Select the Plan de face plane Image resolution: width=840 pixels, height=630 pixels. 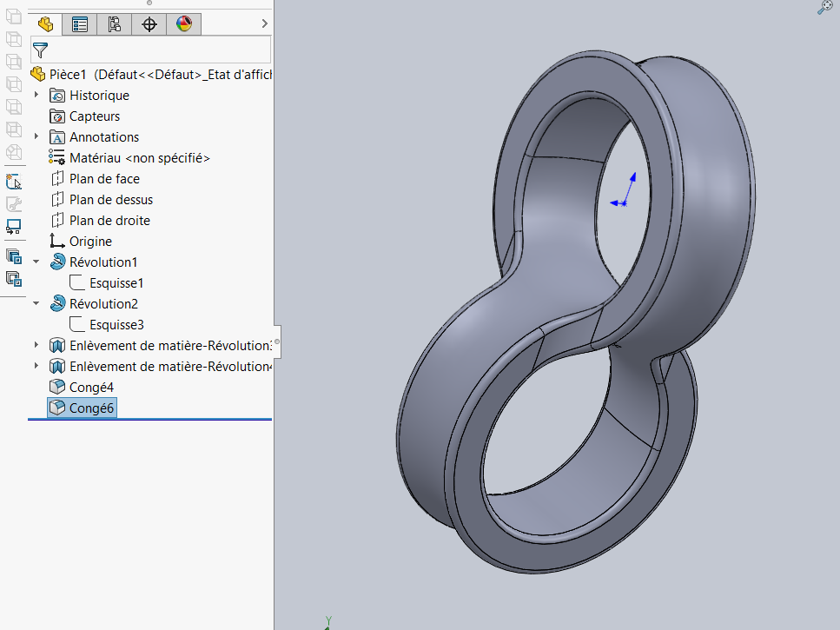[104, 178]
